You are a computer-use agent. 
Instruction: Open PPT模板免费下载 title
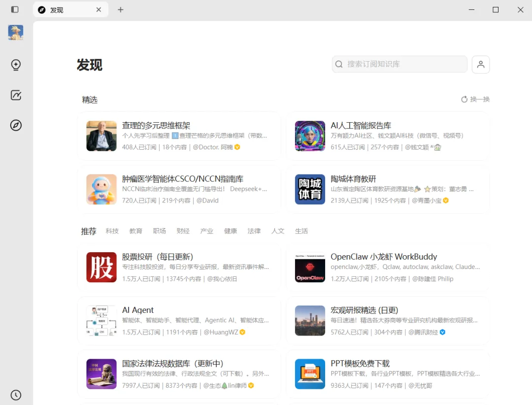point(360,364)
